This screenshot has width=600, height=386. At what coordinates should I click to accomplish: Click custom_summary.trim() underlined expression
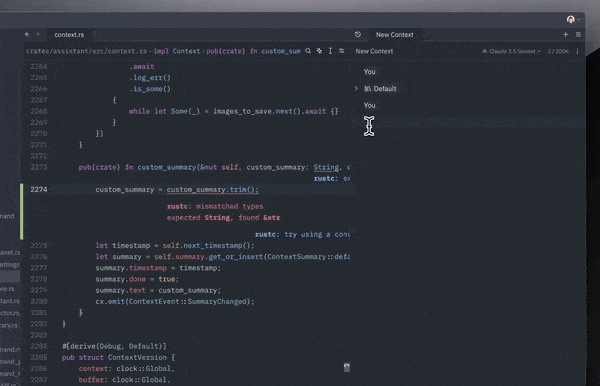213,190
